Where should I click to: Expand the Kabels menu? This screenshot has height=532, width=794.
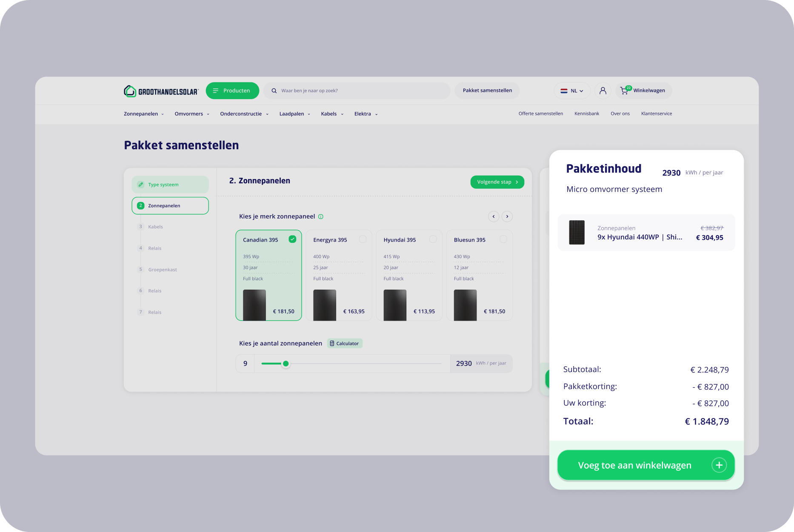[x=332, y=114]
